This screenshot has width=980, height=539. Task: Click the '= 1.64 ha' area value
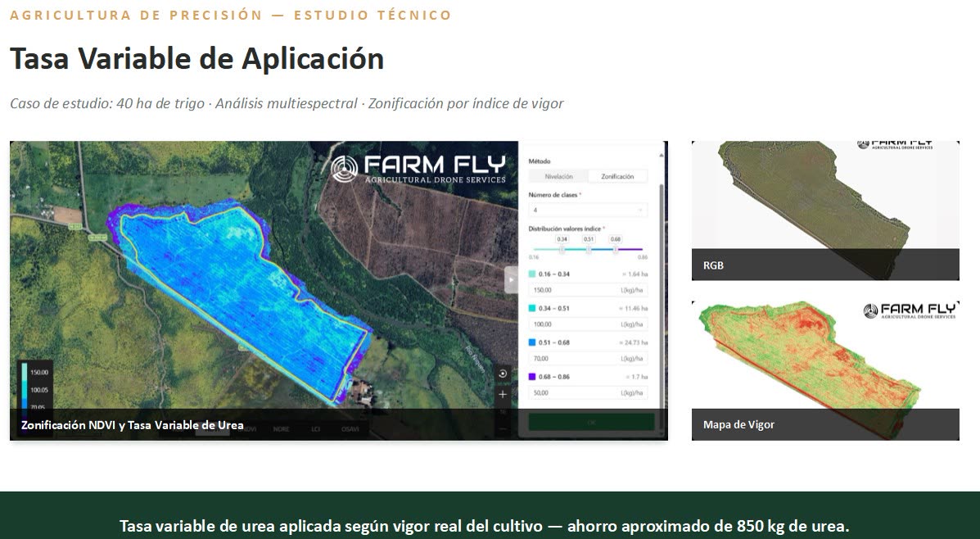point(635,274)
